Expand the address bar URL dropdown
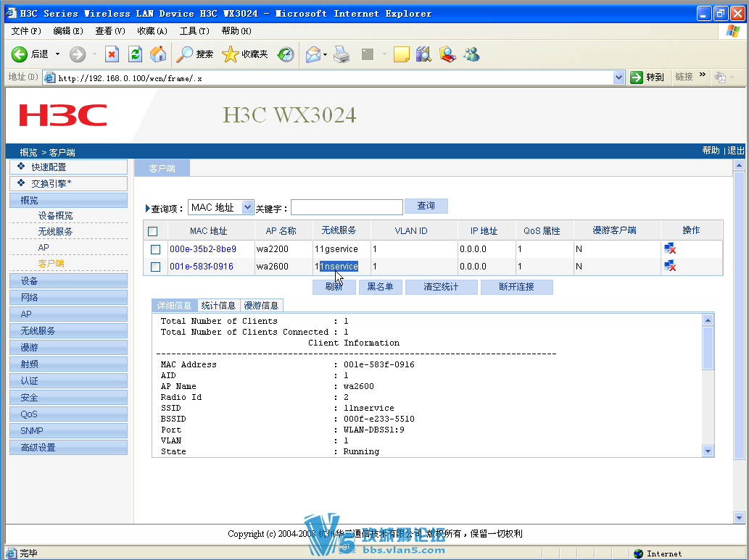 coord(618,78)
